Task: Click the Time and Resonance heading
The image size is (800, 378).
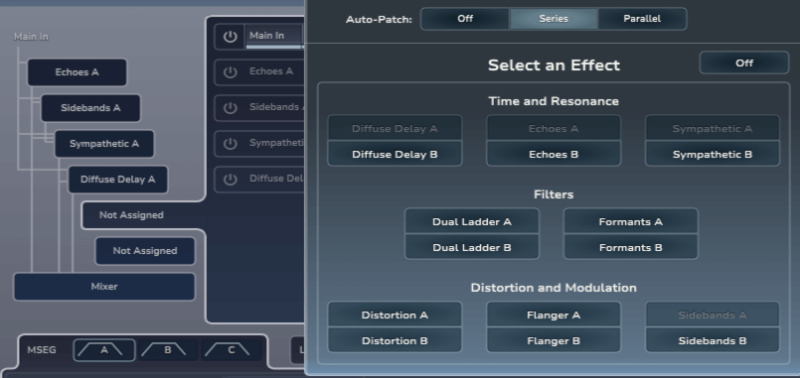Action: [x=554, y=101]
